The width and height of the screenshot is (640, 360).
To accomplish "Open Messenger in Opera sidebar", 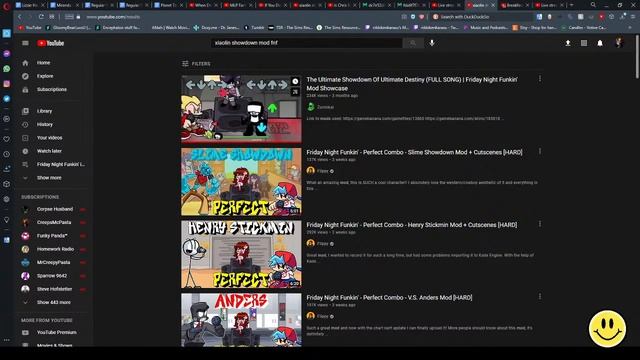I will coord(7,54).
